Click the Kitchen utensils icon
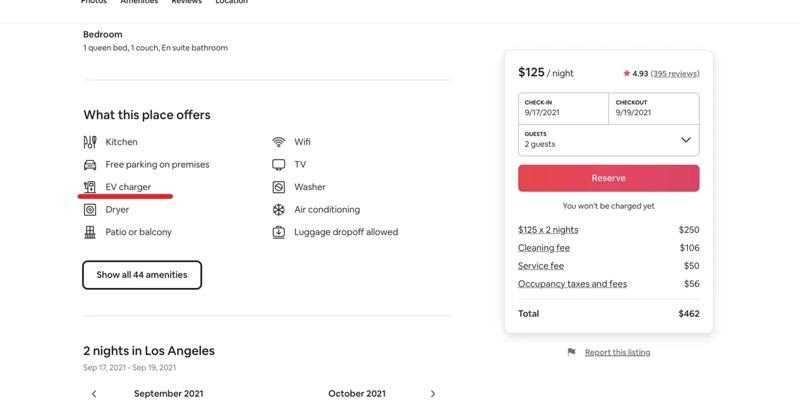This screenshot has width=800, height=400. tap(90, 142)
